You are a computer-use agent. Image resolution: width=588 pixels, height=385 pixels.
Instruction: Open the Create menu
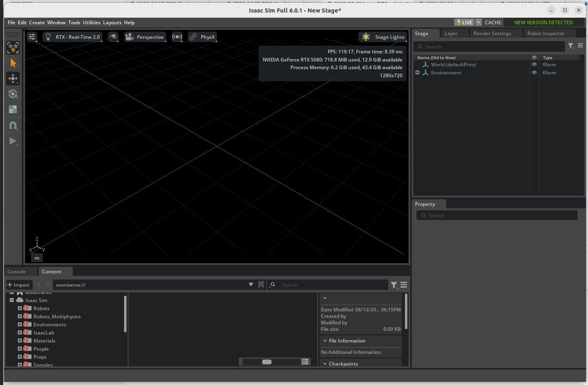click(37, 23)
